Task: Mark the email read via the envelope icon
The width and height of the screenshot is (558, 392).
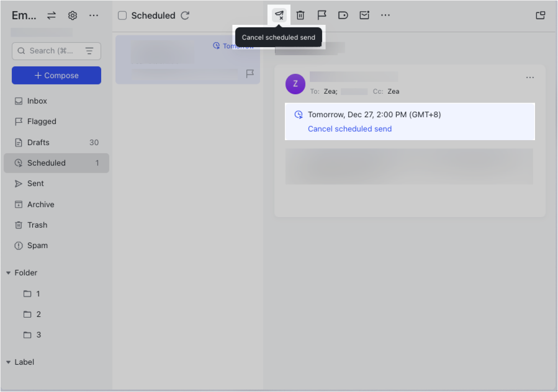Action: (x=364, y=15)
